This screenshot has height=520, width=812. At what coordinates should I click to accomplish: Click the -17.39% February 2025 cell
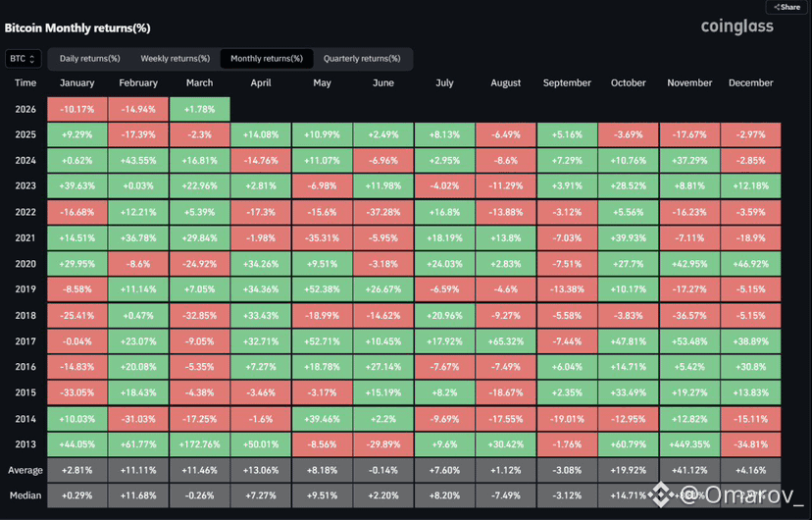click(x=138, y=134)
